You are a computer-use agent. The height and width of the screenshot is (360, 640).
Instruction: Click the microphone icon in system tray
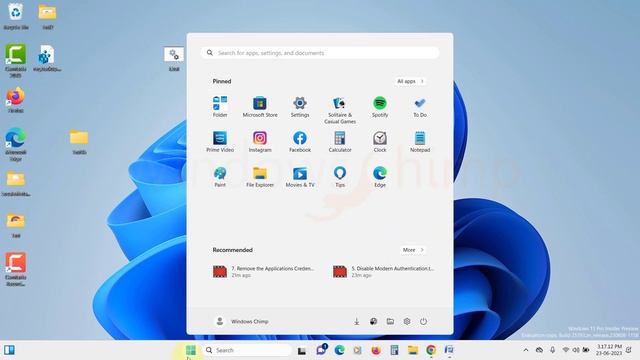552,350
